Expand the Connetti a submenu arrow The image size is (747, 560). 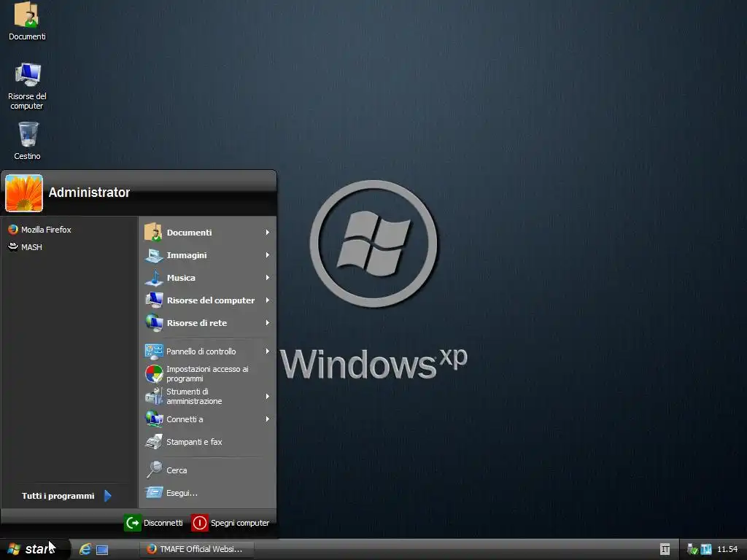[267, 419]
